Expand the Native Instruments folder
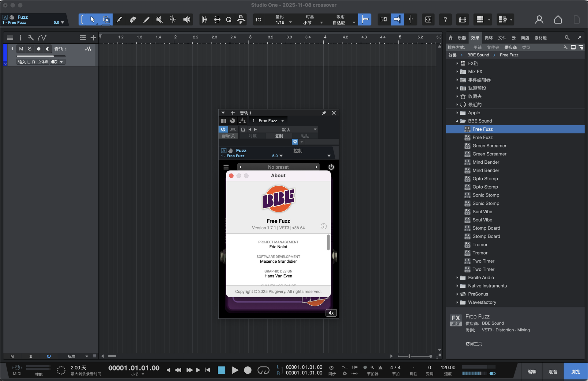The width and height of the screenshot is (588, 381). pos(457,286)
